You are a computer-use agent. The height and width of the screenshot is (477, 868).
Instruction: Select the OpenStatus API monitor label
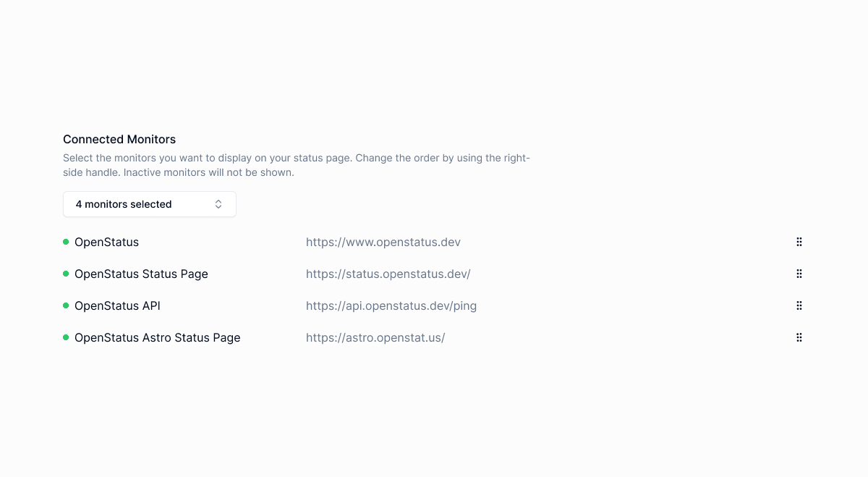[117, 305]
